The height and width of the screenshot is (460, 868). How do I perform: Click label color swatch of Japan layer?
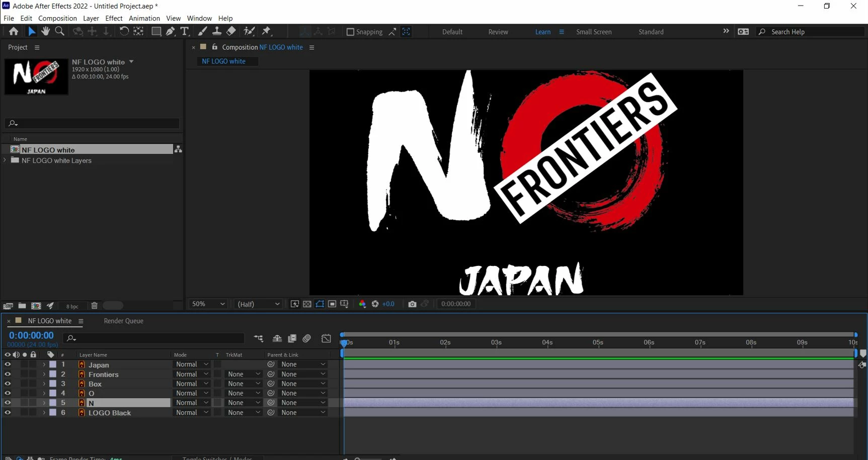53,364
